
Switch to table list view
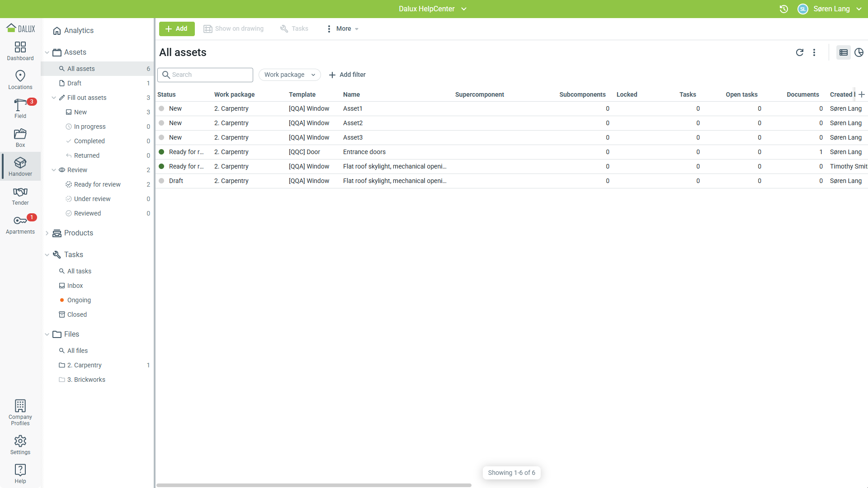843,52
